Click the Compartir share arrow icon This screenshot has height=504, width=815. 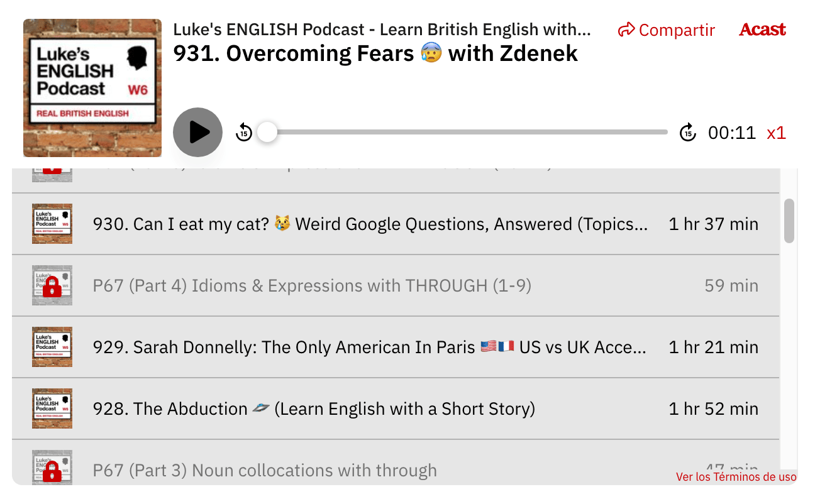click(x=626, y=29)
